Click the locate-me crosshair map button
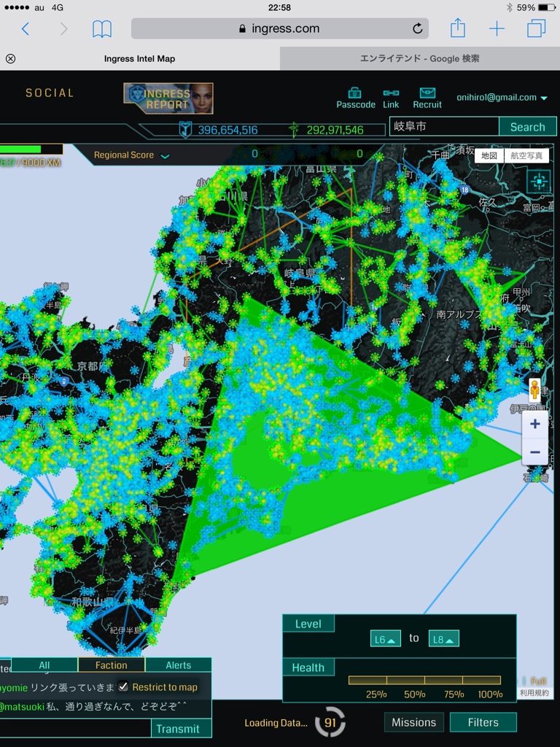The image size is (560, 747). [x=539, y=181]
